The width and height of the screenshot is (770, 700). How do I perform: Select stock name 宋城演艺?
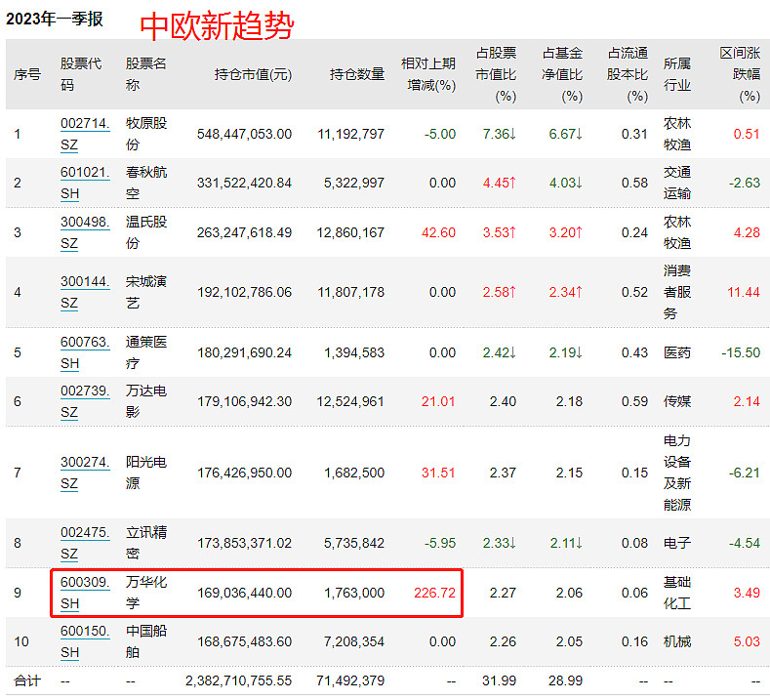[x=146, y=292]
